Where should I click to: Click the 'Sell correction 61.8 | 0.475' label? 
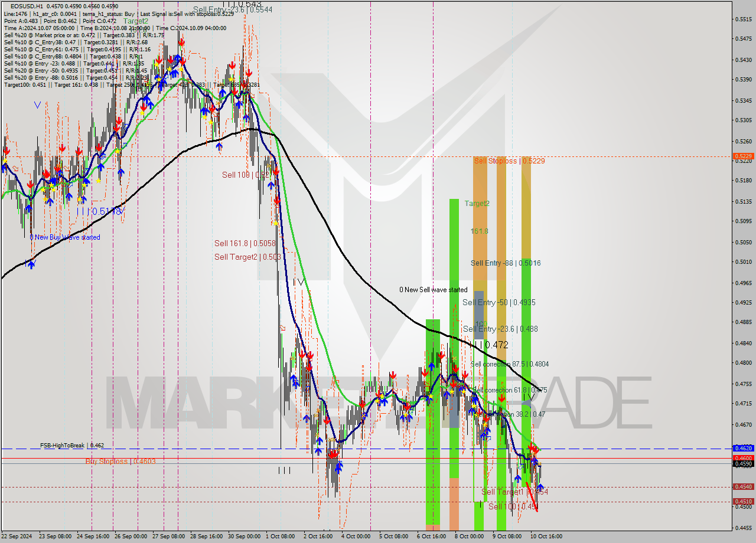coord(510,390)
